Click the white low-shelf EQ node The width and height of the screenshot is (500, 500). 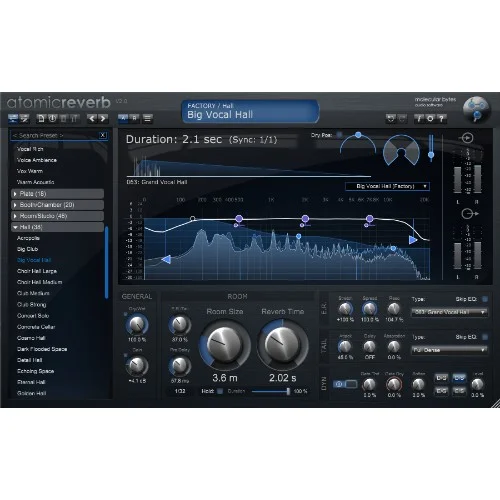192,219
